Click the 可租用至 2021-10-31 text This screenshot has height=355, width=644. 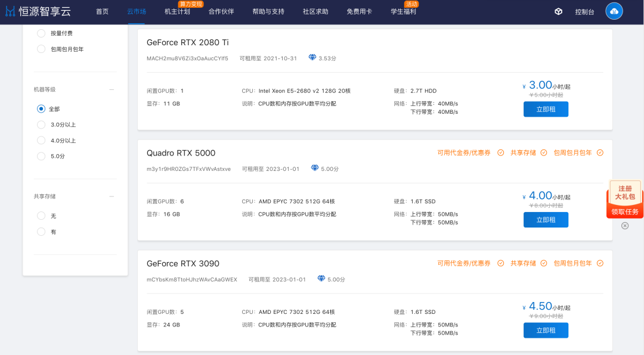(268, 58)
